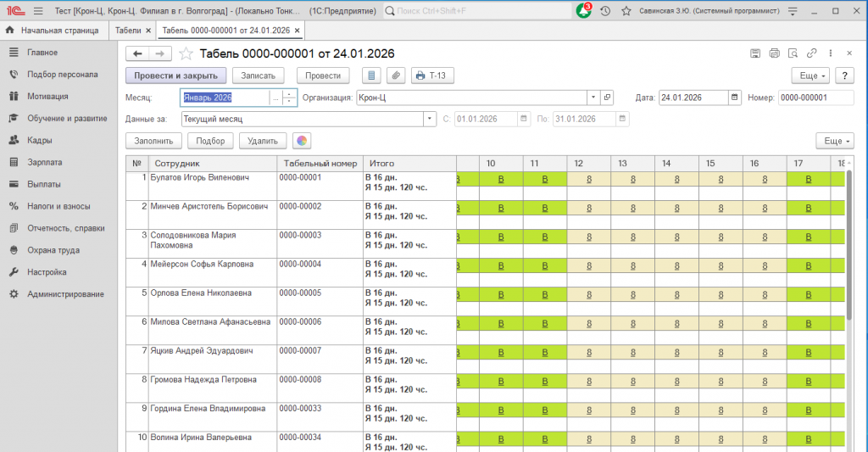
Task: Open the Еще menu above the table
Action: point(834,141)
